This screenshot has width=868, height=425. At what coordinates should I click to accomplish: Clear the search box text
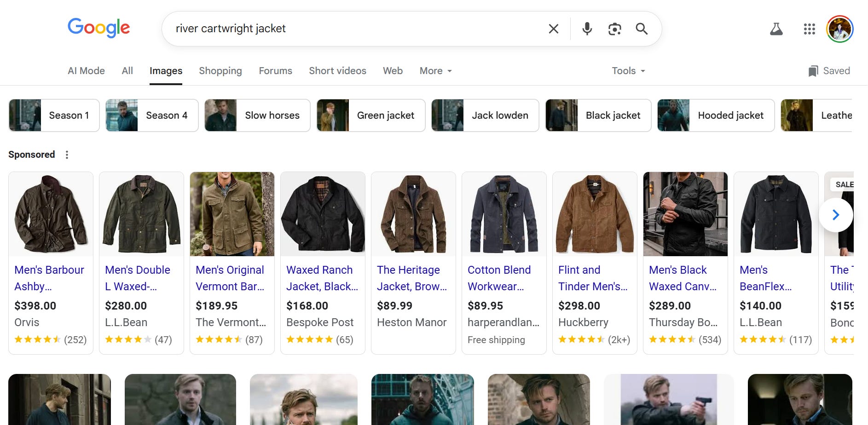point(554,29)
